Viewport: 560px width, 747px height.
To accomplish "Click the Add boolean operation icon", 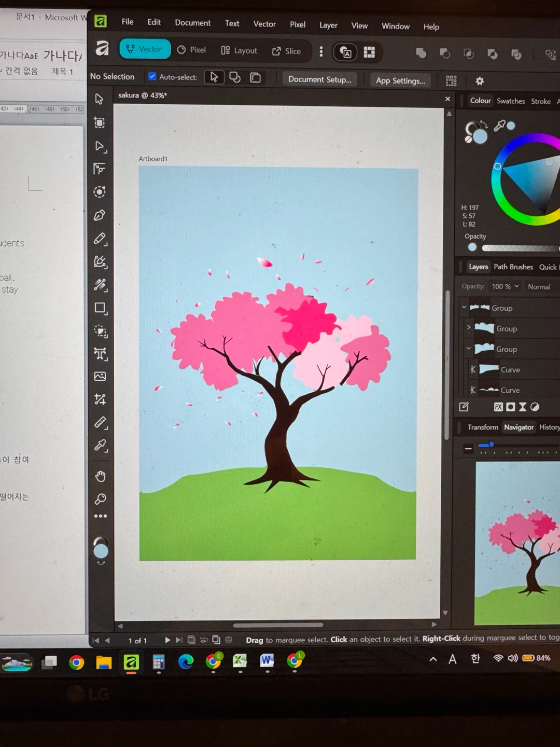I will 421,53.
